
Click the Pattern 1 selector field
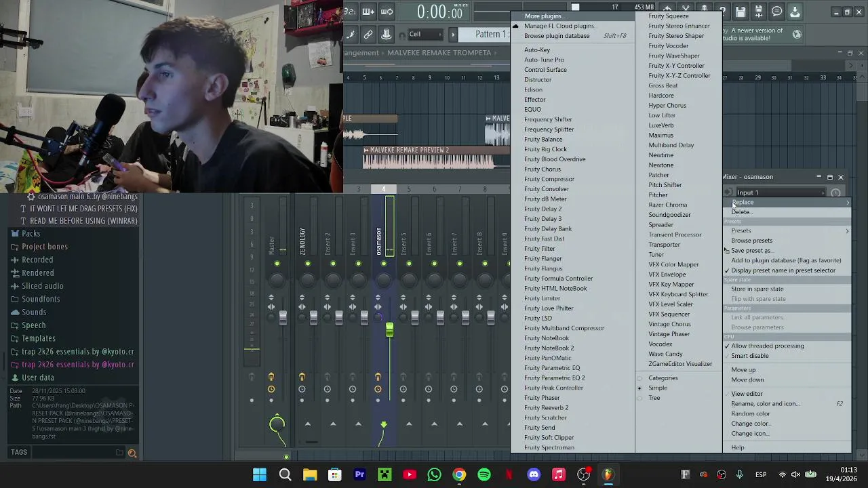(x=485, y=35)
